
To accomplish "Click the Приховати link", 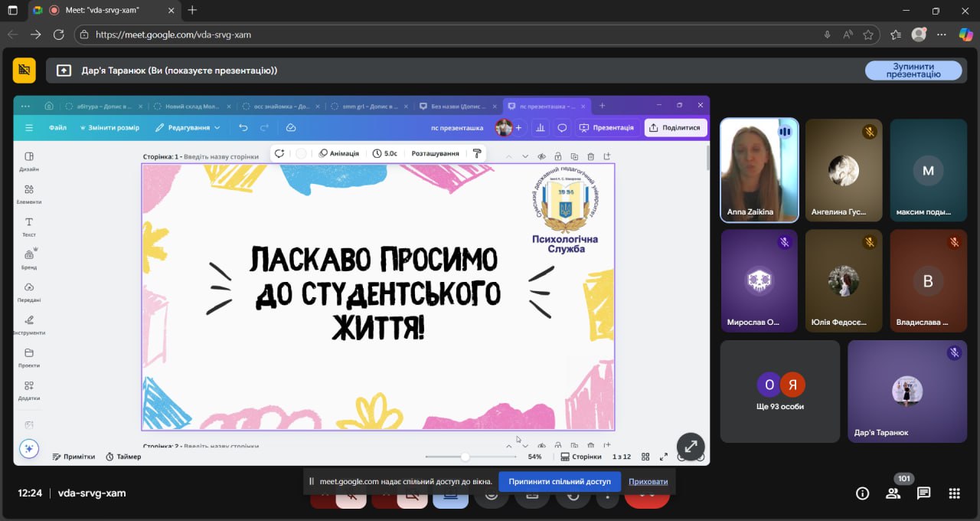I will (x=648, y=481).
